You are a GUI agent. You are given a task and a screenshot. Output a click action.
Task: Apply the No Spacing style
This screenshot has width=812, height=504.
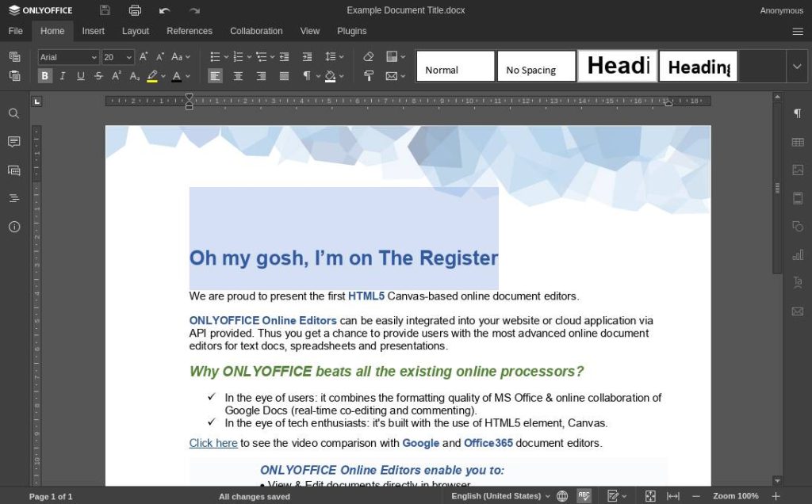tap(537, 67)
